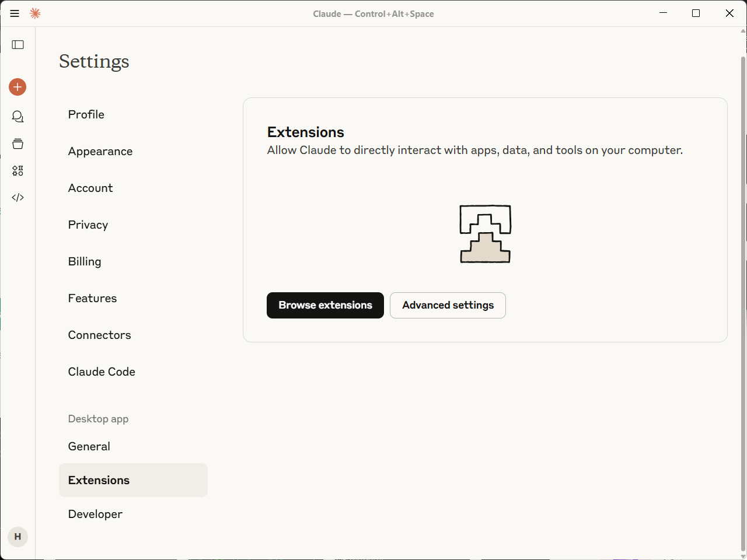Open the artifacts shapes icon
747x560 pixels.
pyautogui.click(x=18, y=170)
